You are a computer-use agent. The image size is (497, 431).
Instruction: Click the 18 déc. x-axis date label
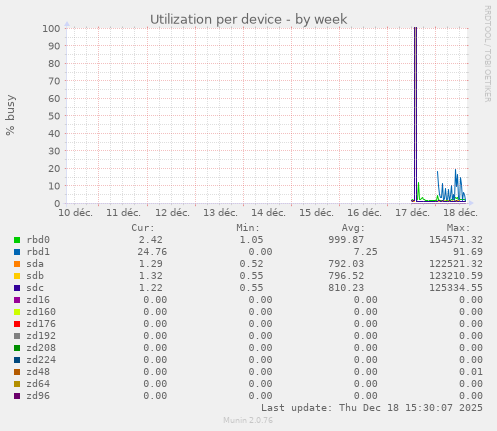pyautogui.click(x=460, y=213)
